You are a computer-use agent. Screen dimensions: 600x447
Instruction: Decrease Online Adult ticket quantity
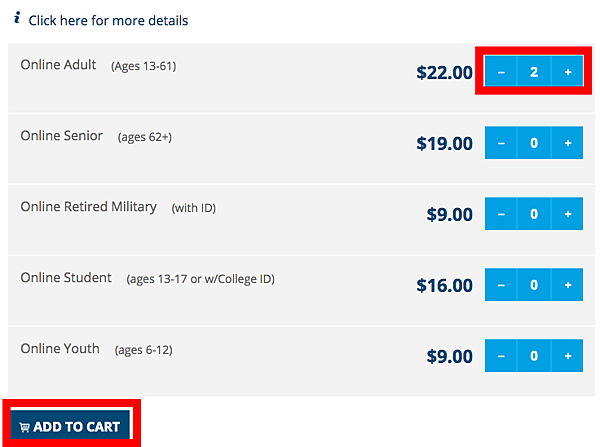(x=501, y=72)
